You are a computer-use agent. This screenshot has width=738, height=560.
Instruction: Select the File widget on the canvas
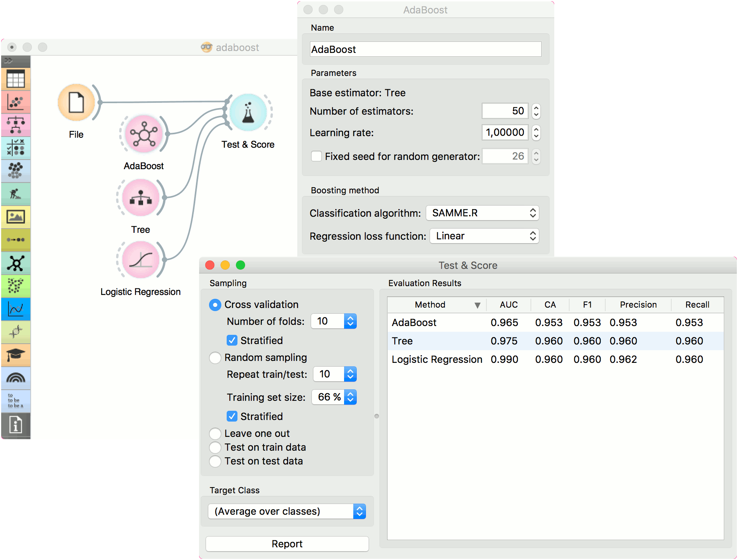pyautogui.click(x=76, y=102)
